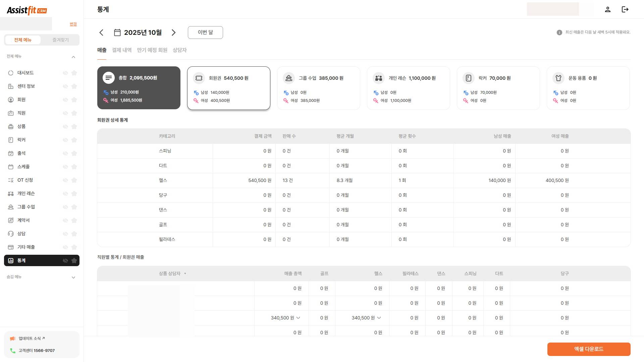
Task: Switch to the 결제 내역 tab
Action: point(121,50)
